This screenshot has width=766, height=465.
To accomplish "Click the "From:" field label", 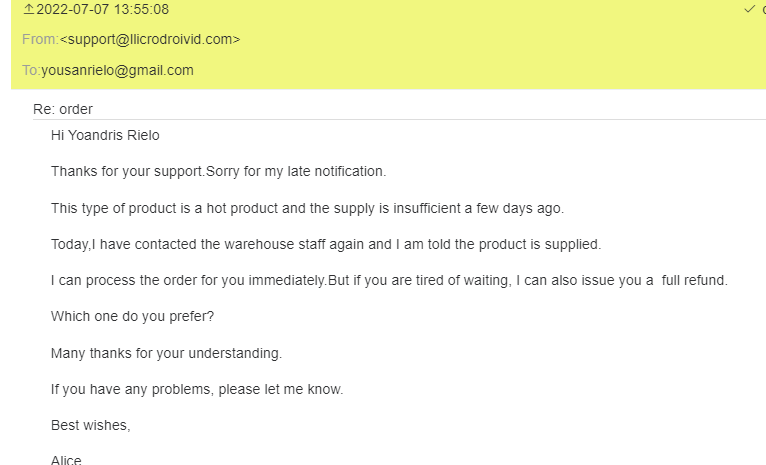I will click(x=40, y=40).
